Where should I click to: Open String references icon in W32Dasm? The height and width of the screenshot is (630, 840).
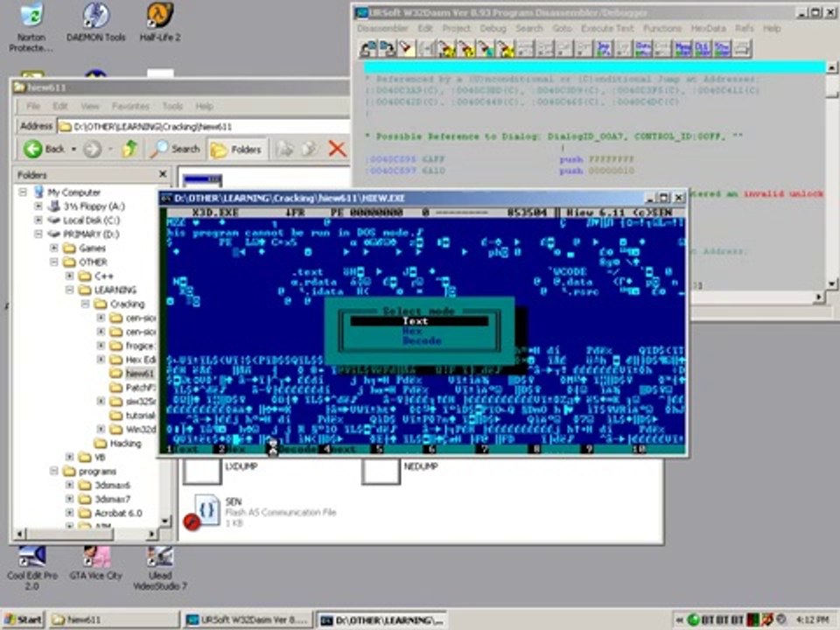(x=722, y=48)
